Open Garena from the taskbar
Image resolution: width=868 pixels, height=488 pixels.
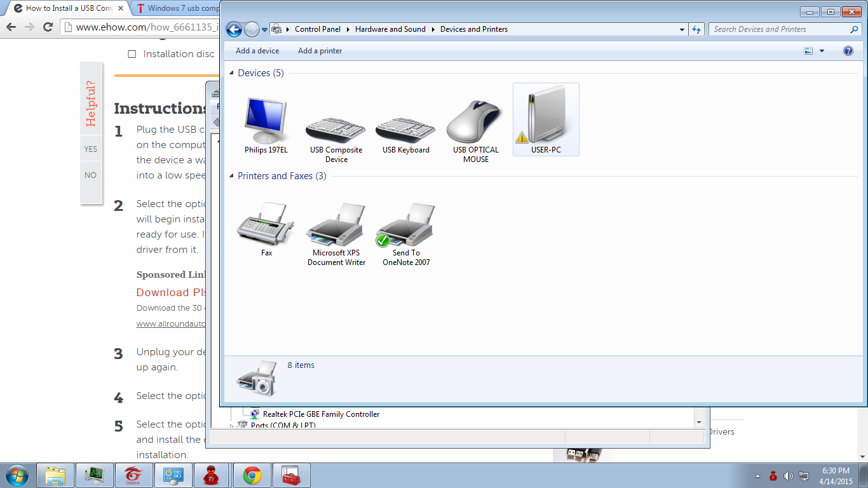[133, 475]
